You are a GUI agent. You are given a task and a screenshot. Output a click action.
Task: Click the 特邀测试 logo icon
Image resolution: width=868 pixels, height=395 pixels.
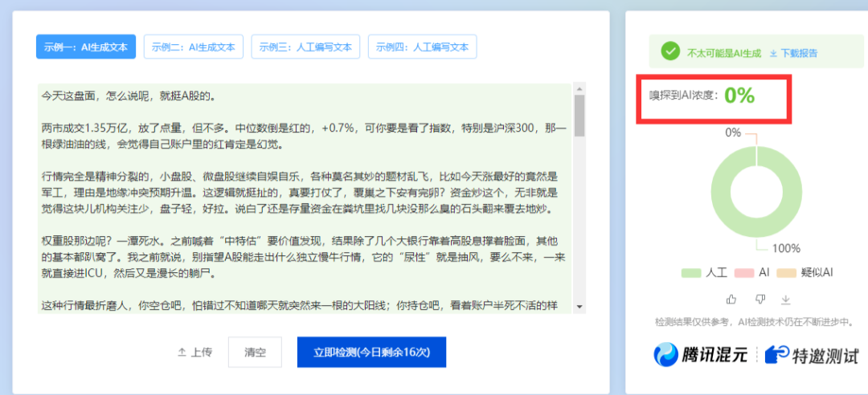click(777, 355)
